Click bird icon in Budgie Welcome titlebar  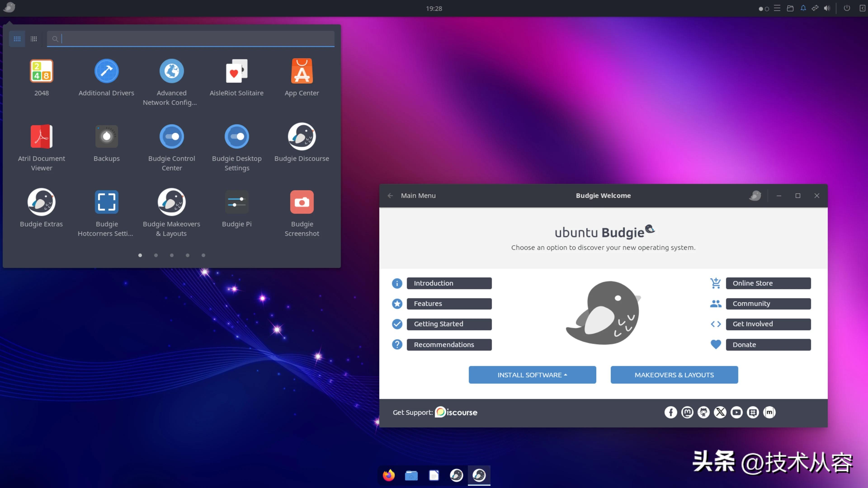coord(755,196)
